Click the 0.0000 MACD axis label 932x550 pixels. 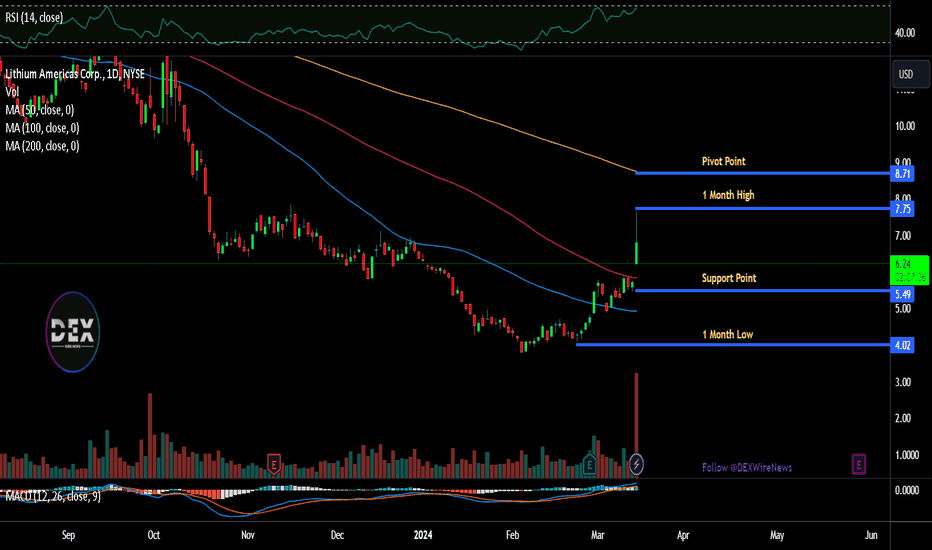906,490
